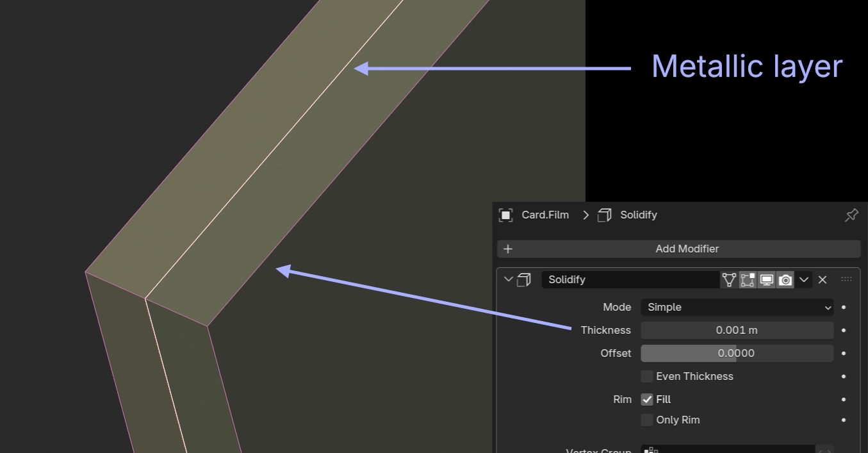Click the Thickness value field
This screenshot has width=868, height=453.
pyautogui.click(x=737, y=330)
